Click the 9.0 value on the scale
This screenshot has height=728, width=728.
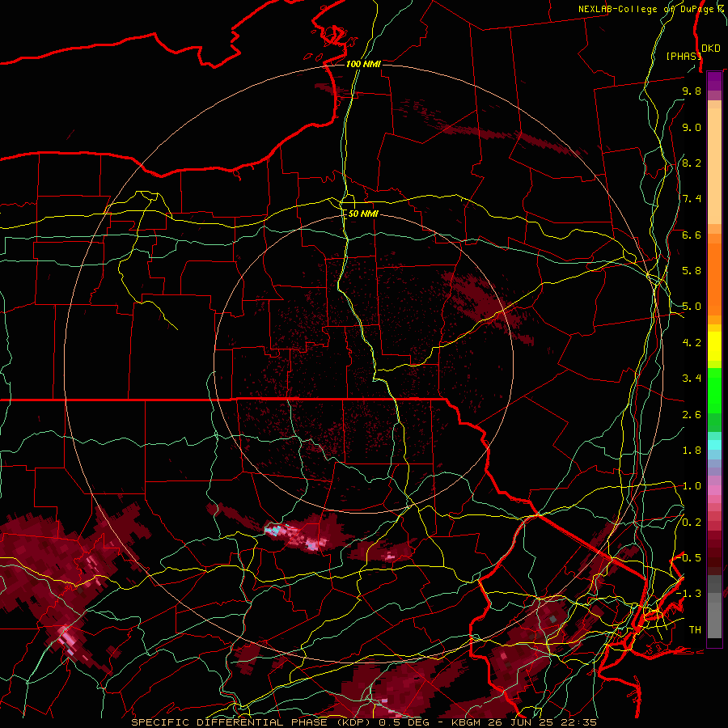[x=692, y=127]
